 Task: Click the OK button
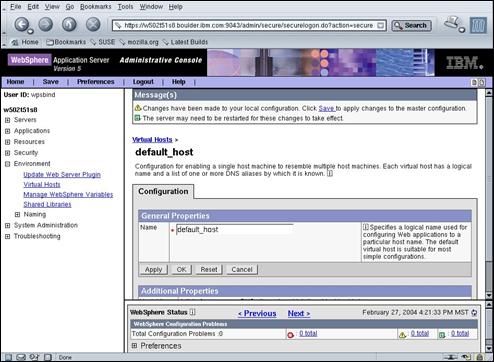(181, 270)
